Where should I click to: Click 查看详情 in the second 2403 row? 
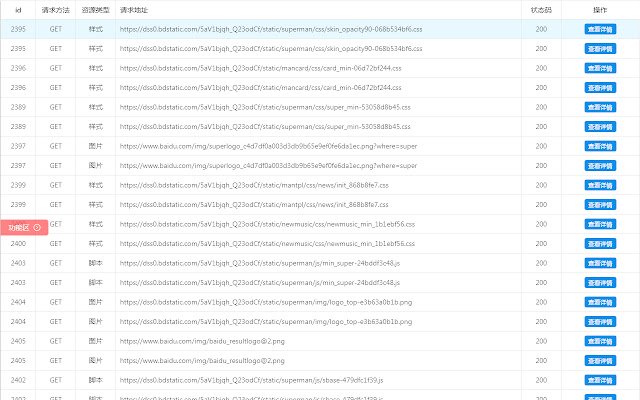pos(600,282)
